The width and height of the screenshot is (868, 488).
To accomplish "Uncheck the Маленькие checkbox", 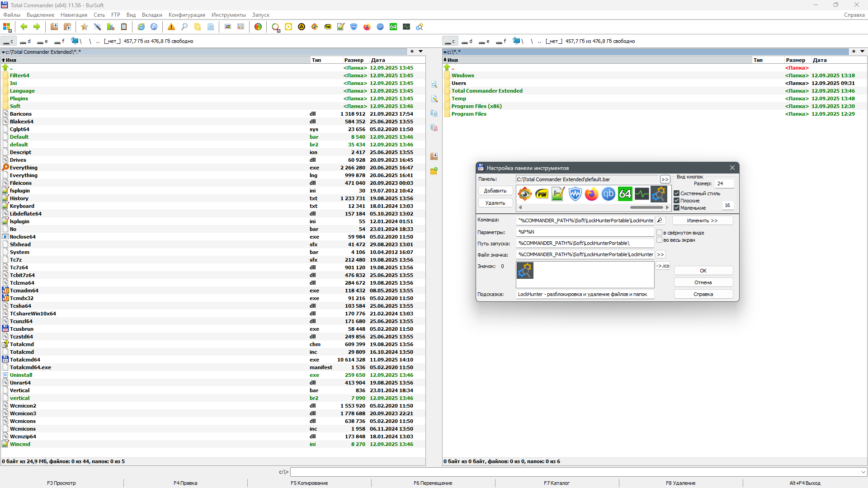I will (677, 208).
